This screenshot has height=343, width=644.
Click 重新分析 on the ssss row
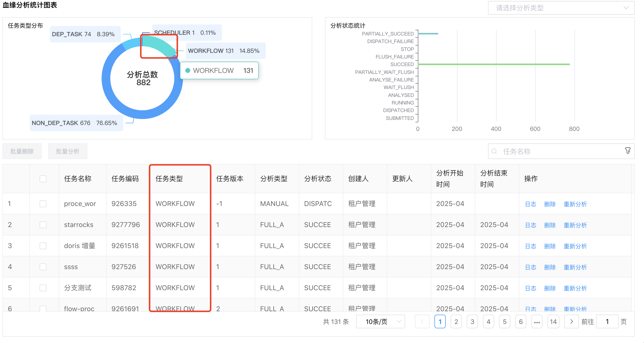(576, 267)
